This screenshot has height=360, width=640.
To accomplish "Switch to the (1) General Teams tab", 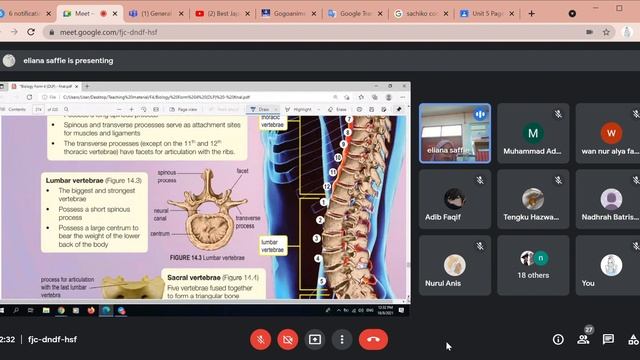I will tap(156, 13).
